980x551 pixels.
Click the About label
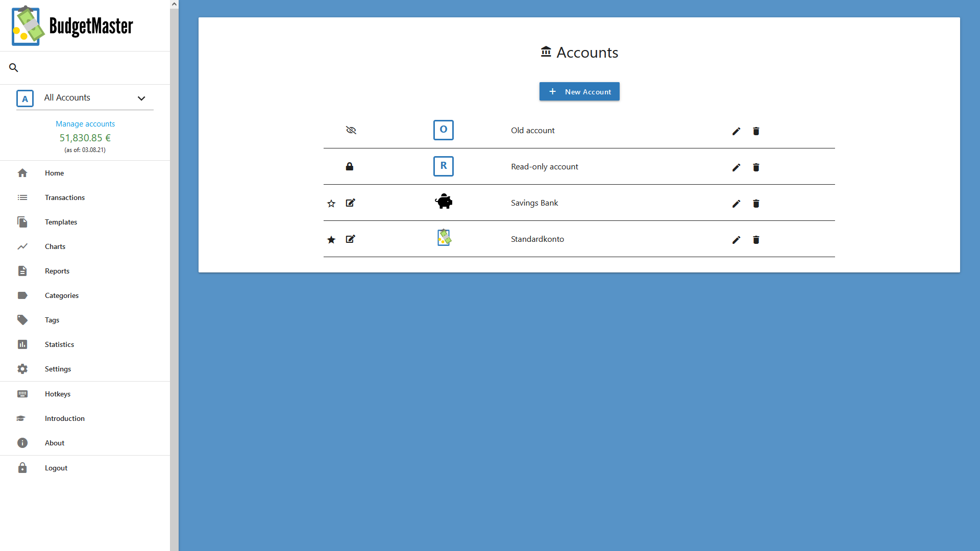(55, 443)
